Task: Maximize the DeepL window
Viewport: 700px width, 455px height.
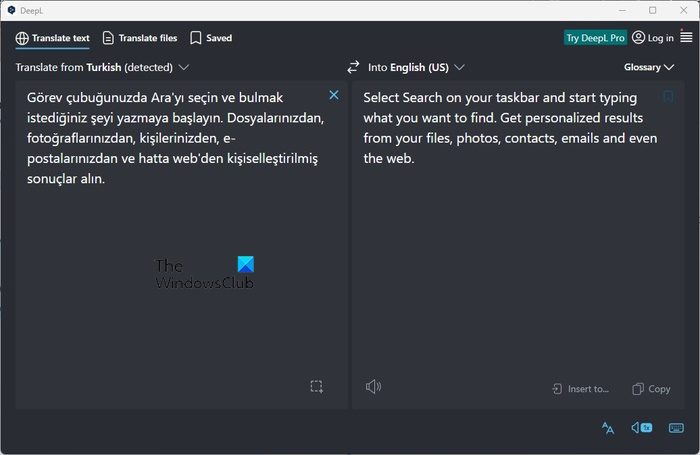Action: [653, 10]
